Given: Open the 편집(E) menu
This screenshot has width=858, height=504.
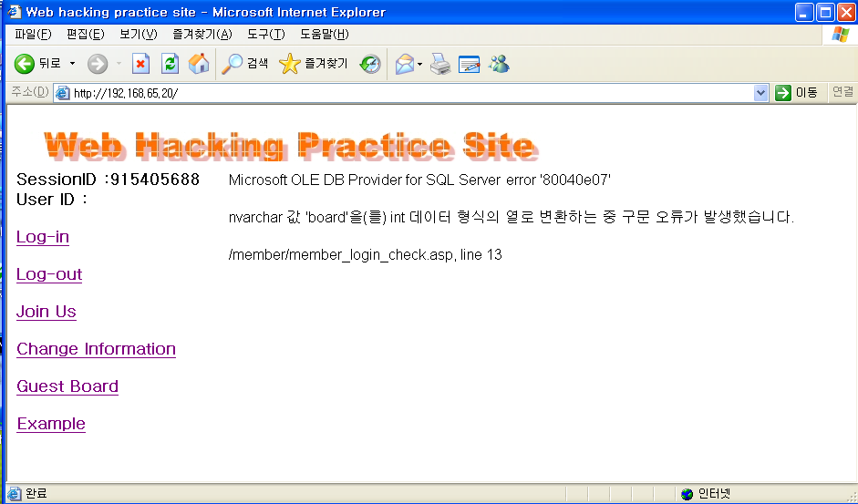Looking at the screenshot, I should [x=86, y=34].
